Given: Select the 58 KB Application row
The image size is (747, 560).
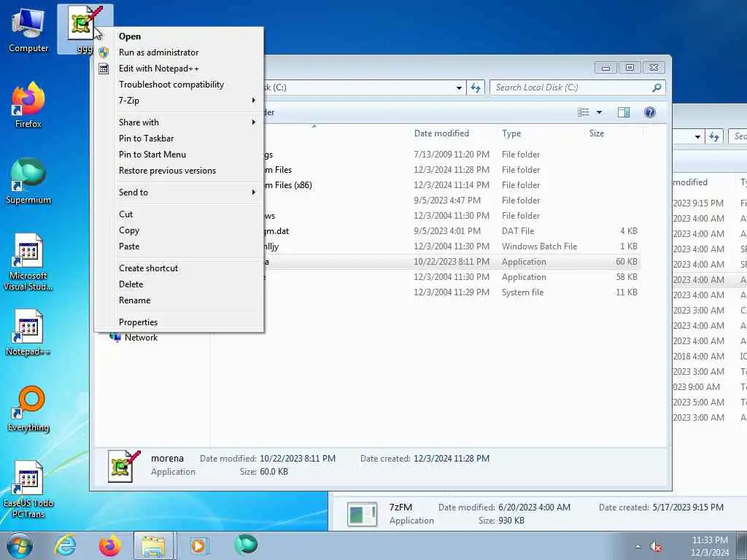Looking at the screenshot, I should point(451,276).
